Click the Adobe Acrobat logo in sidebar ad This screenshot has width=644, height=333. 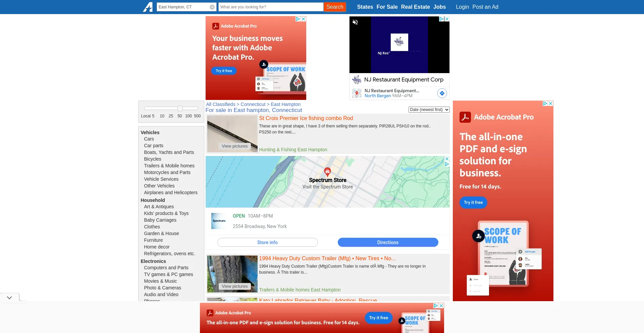(465, 117)
